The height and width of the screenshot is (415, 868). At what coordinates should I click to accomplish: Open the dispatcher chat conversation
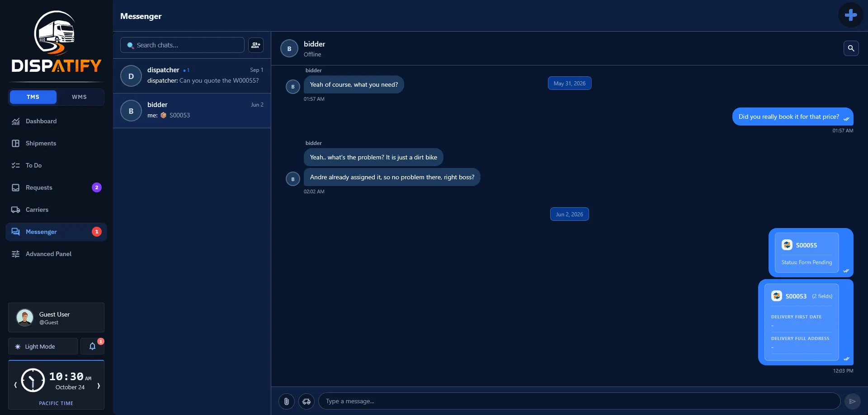192,76
